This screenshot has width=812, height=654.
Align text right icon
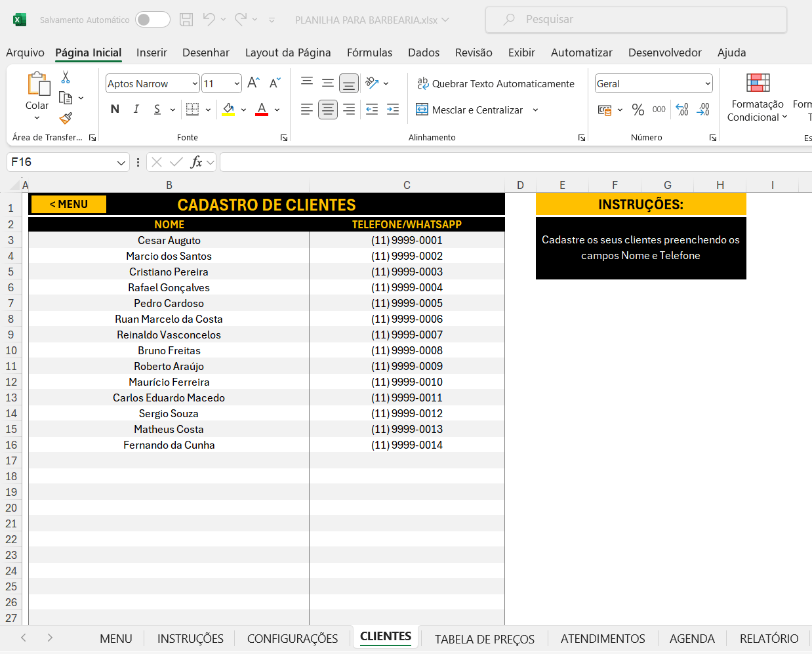(349, 110)
